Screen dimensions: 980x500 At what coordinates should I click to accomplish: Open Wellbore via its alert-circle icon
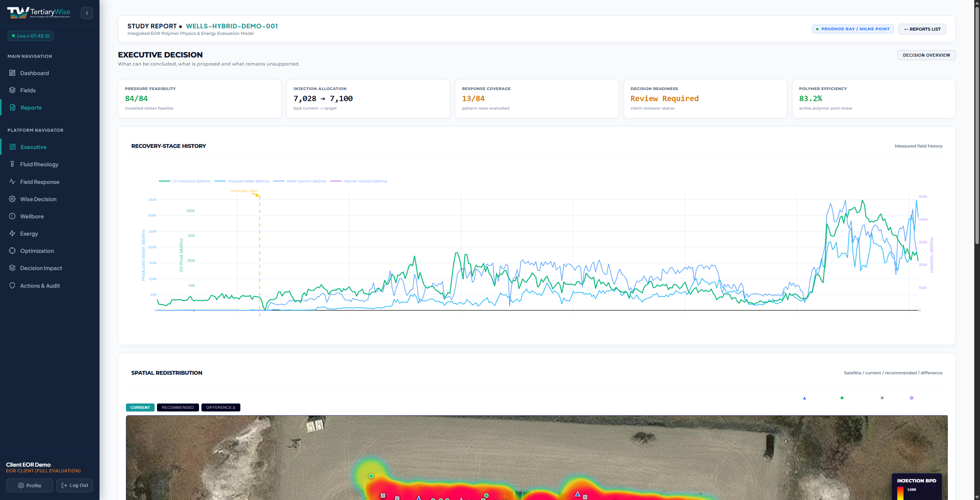(x=12, y=216)
